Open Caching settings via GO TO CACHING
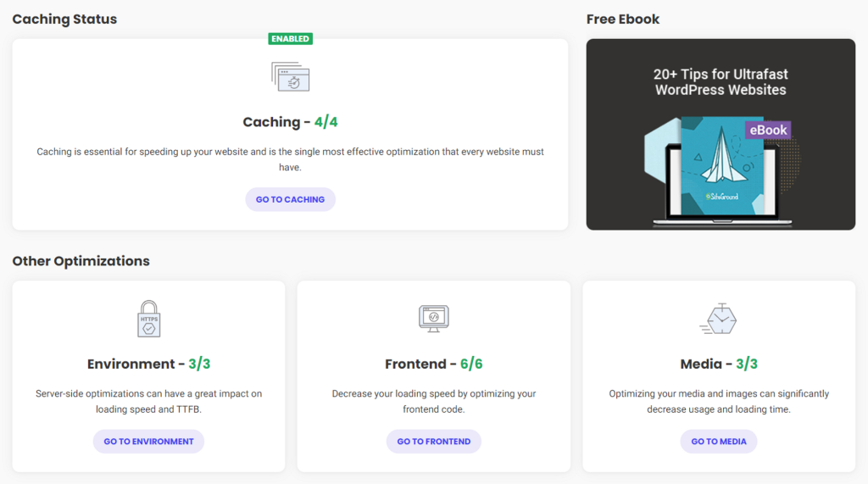Image resolution: width=868 pixels, height=484 pixels. click(x=290, y=199)
